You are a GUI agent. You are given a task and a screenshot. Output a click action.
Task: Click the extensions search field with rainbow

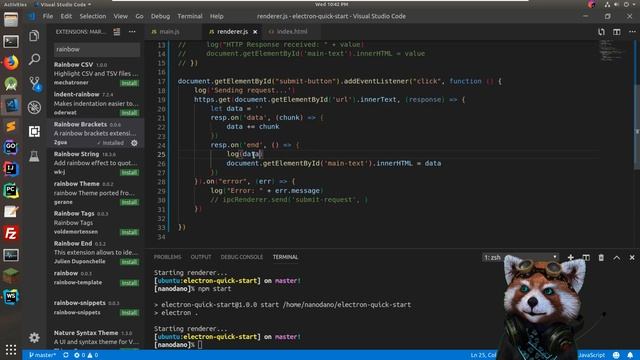coord(97,49)
